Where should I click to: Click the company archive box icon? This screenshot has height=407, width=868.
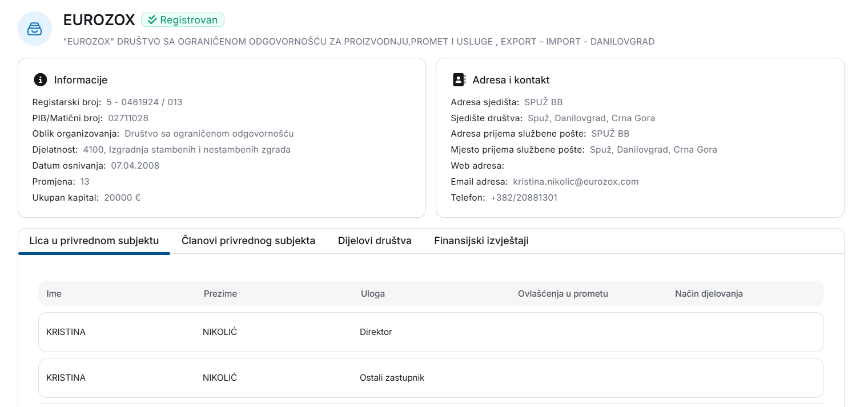click(x=35, y=28)
